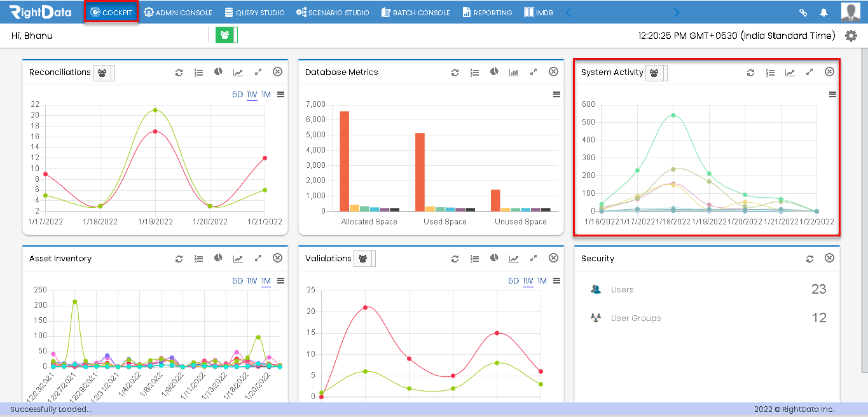Open the Query Studio tab
Screen dimensions: 868x417
click(254, 13)
